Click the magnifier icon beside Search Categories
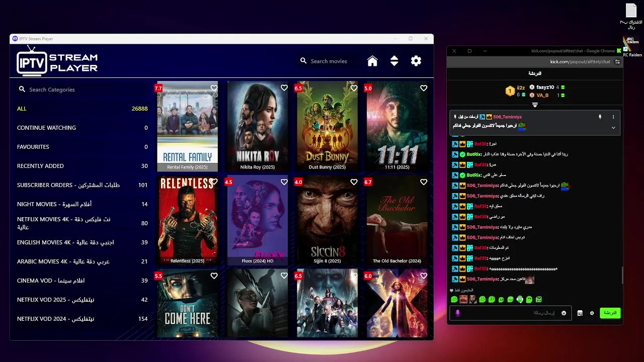644x362 pixels. pyautogui.click(x=22, y=89)
